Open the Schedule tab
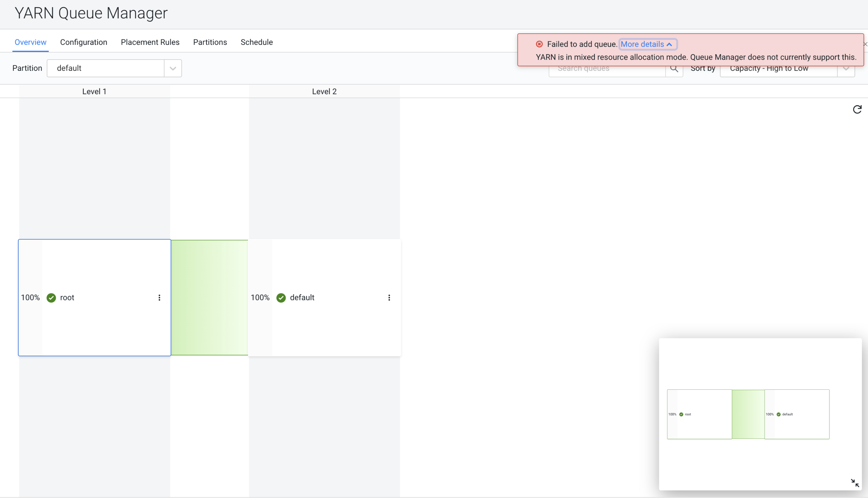Image resolution: width=868 pixels, height=500 pixels. (256, 42)
